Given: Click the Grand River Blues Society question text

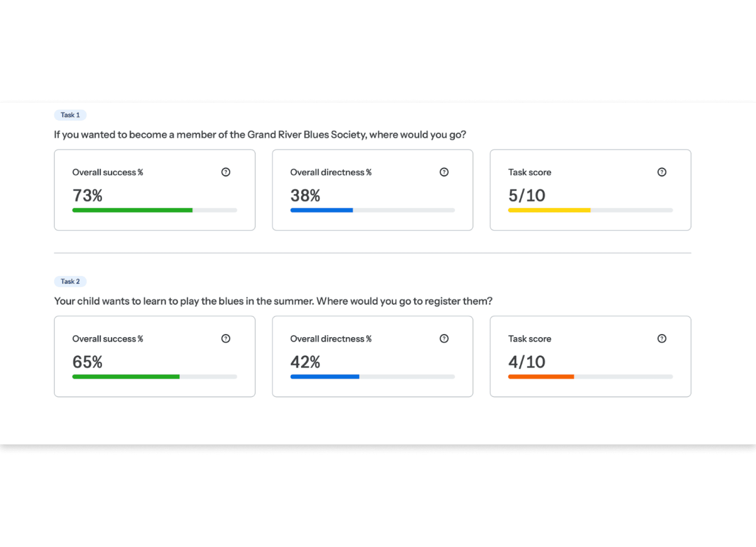Looking at the screenshot, I should [260, 135].
